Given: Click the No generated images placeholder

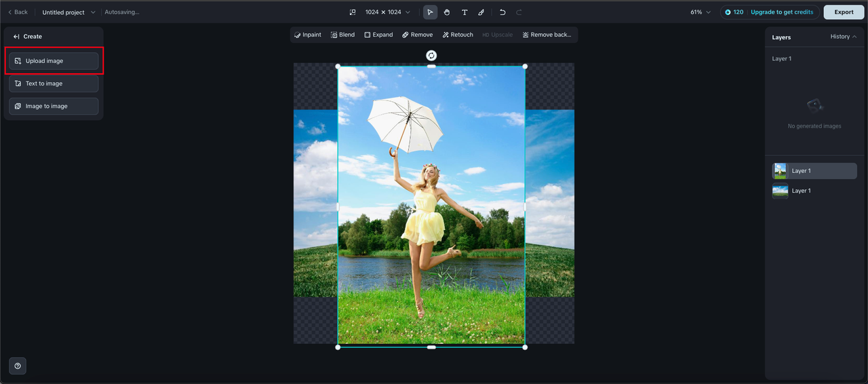Looking at the screenshot, I should pos(814,114).
